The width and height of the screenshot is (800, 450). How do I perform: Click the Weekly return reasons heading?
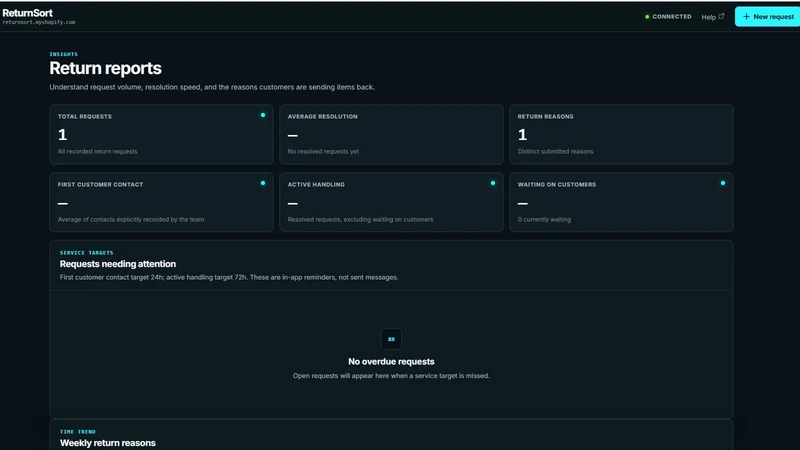click(108, 443)
